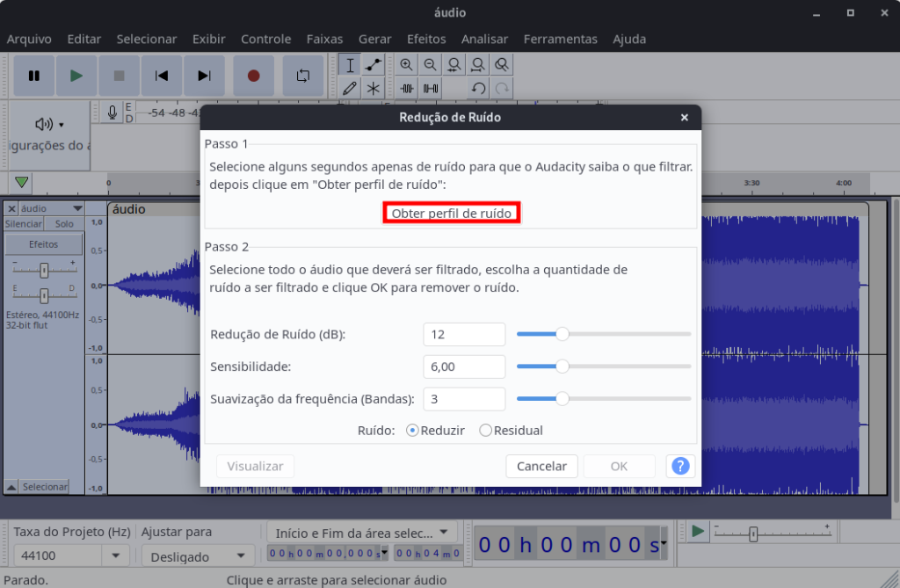Open the Ajustar para Desligado dropdown

pyautogui.click(x=198, y=555)
